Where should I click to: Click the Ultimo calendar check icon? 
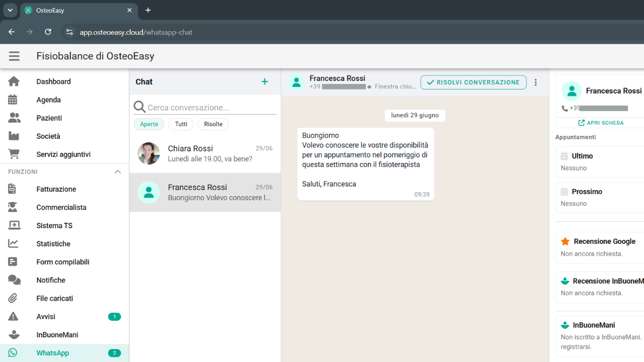565,156
